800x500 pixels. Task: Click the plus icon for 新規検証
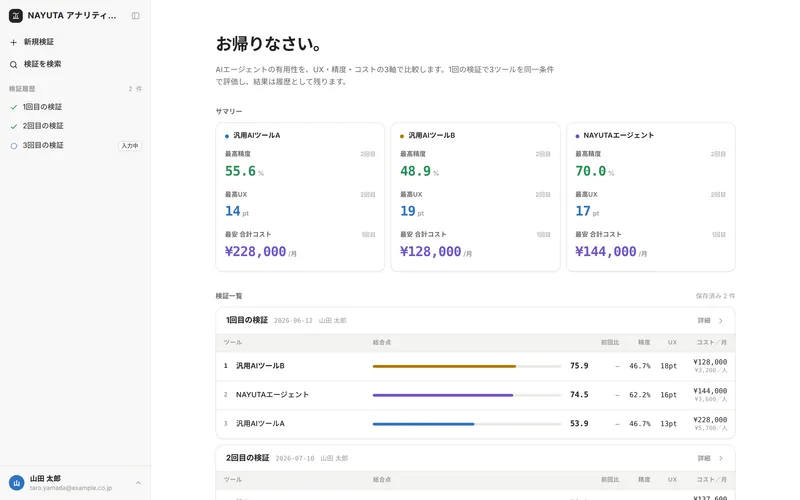14,42
